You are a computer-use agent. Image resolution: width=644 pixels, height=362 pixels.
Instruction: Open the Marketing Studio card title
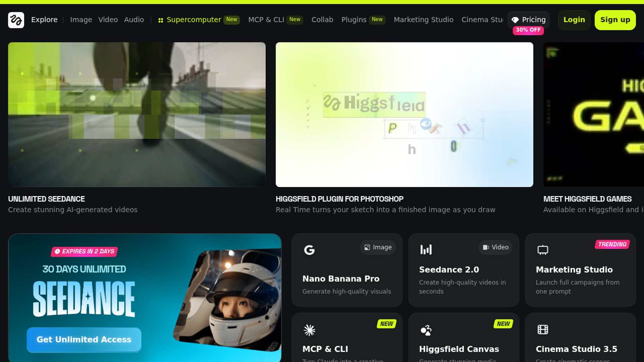click(x=574, y=270)
